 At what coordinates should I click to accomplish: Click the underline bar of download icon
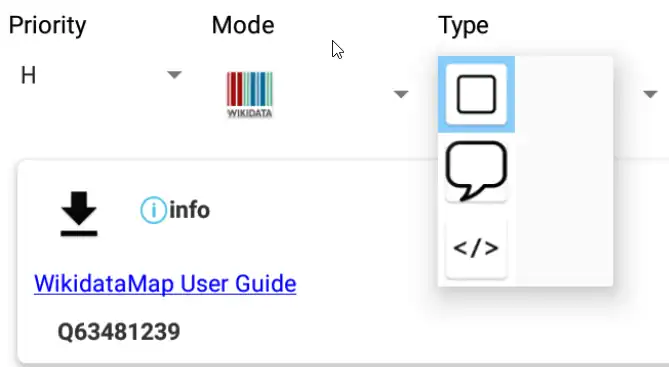[79, 233]
